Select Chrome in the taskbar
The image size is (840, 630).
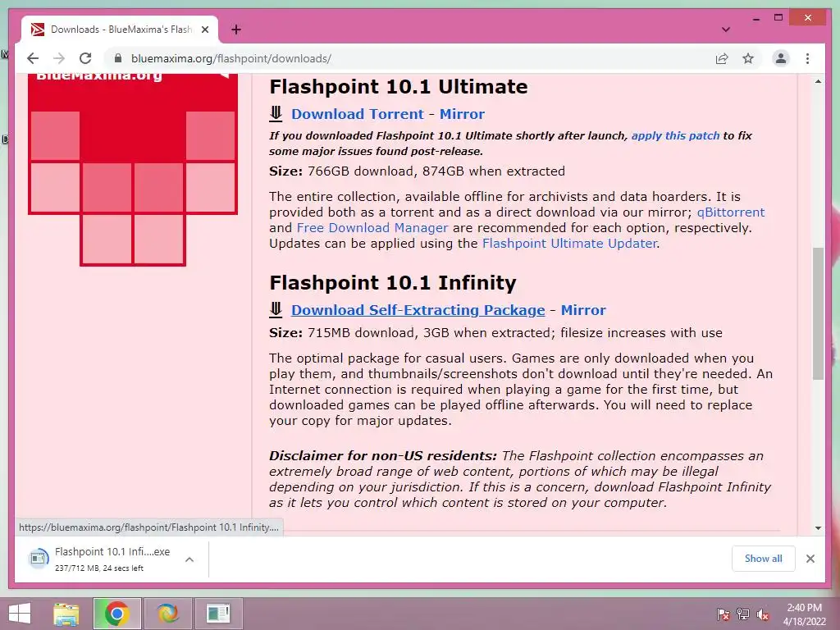[x=116, y=614]
